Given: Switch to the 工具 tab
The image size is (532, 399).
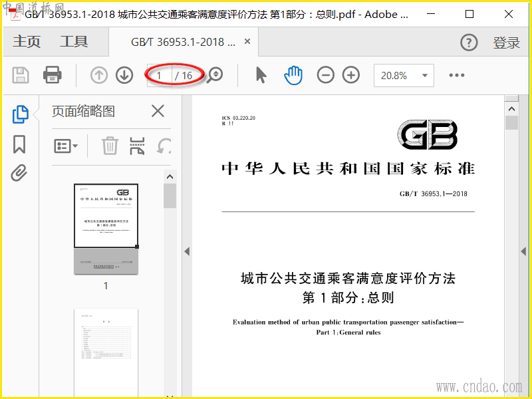Looking at the screenshot, I should click(74, 42).
